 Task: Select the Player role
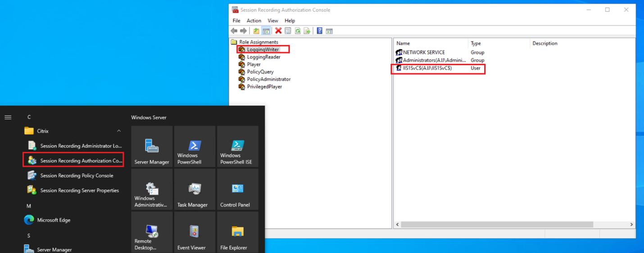point(249,64)
